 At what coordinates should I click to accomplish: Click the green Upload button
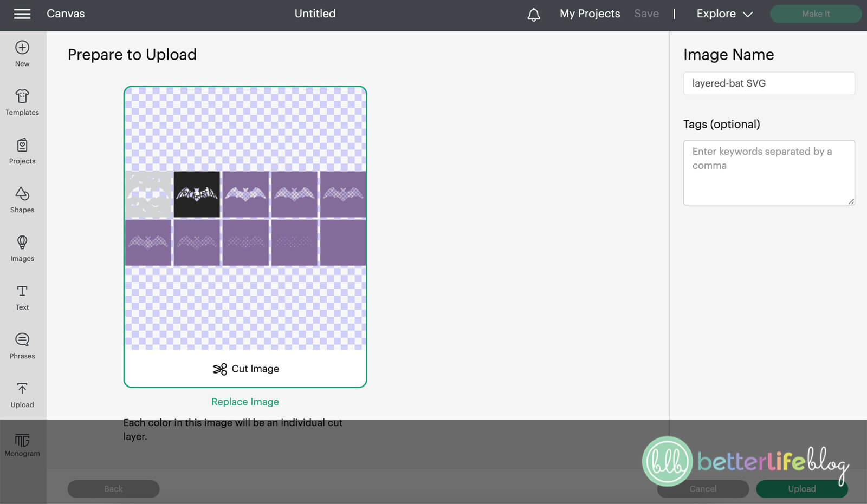click(801, 489)
